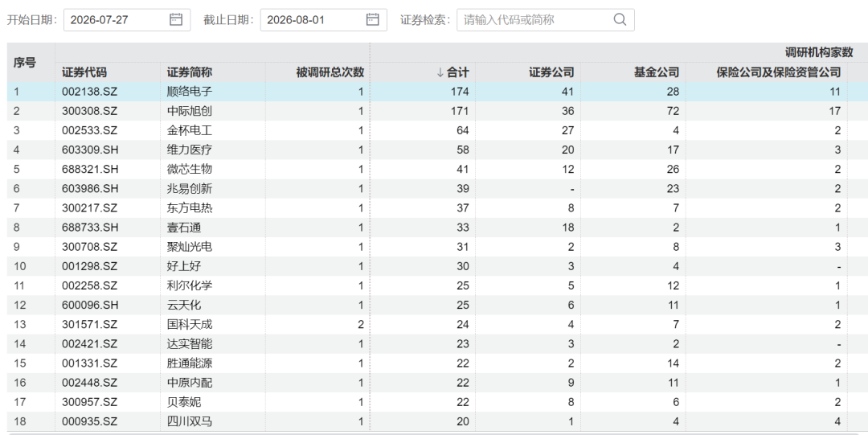The height and width of the screenshot is (435, 868).
Task: Sort by 证券公司 column header
Action: 551,72
